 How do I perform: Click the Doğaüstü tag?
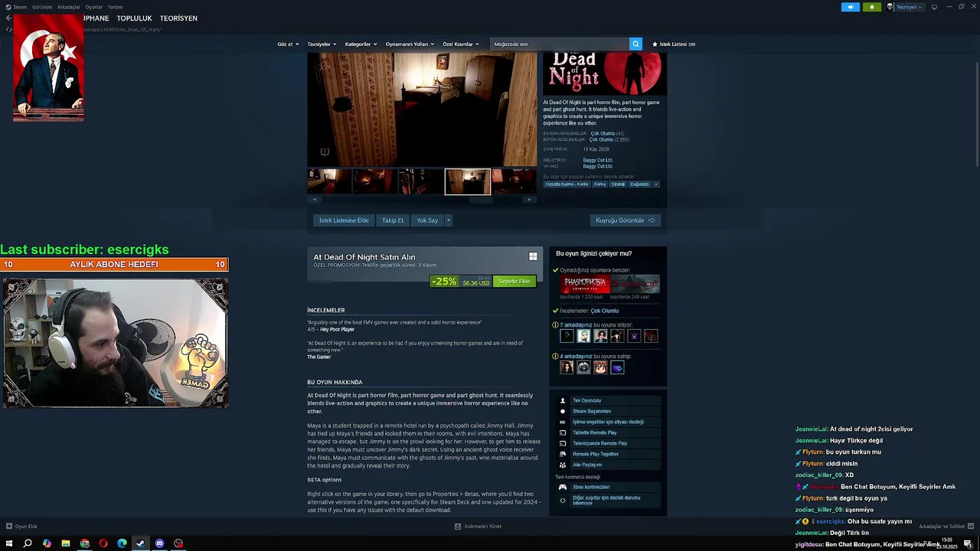coord(639,184)
